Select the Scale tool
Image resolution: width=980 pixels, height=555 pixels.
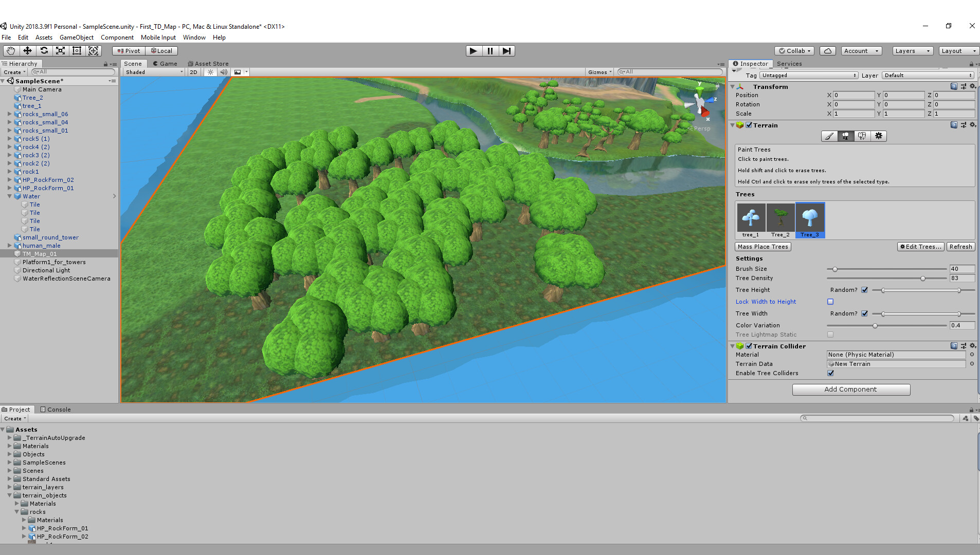pyautogui.click(x=60, y=50)
